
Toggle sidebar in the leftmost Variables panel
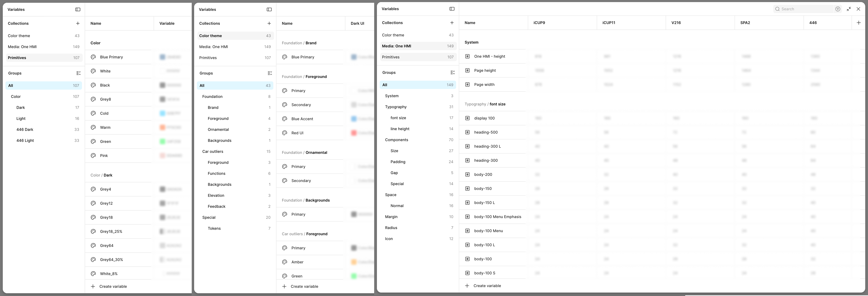(x=78, y=9)
